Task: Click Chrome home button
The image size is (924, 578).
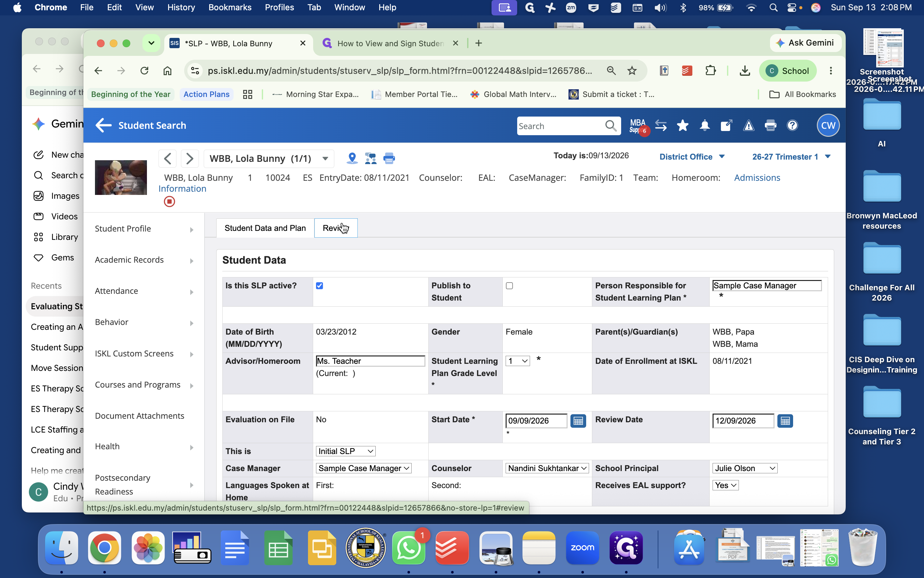Action: click(167, 71)
